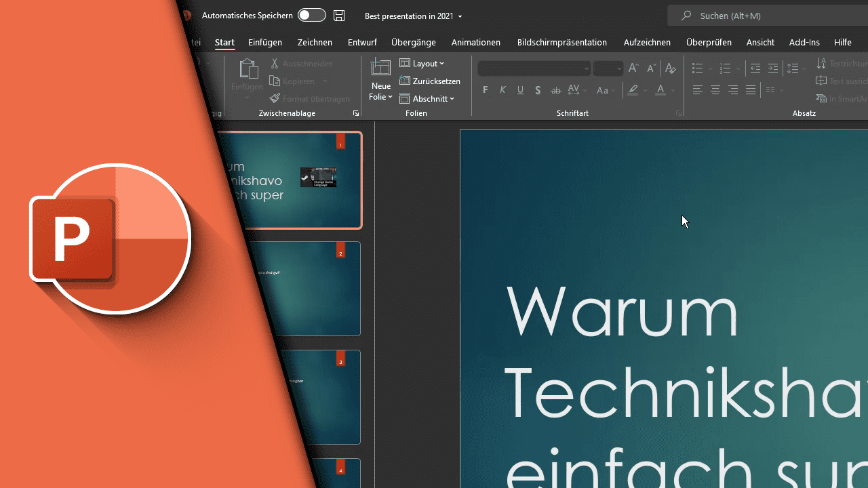
Task: Toggle italic (K) formatting
Action: pyautogui.click(x=503, y=90)
